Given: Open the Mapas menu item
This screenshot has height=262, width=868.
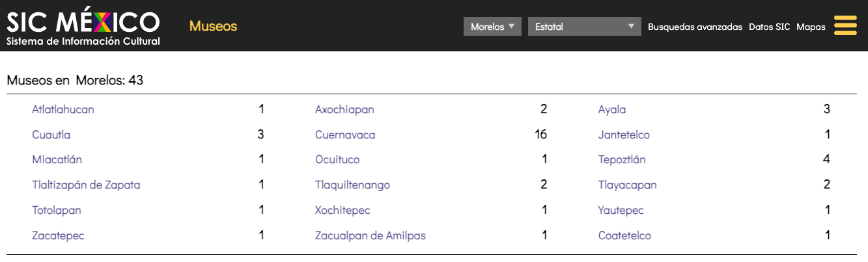Looking at the screenshot, I should 811,27.
